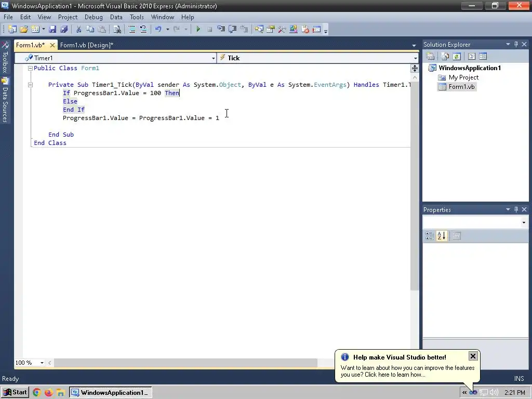Open the Tick method name dropdown
The image size is (532, 399).
point(415,58)
